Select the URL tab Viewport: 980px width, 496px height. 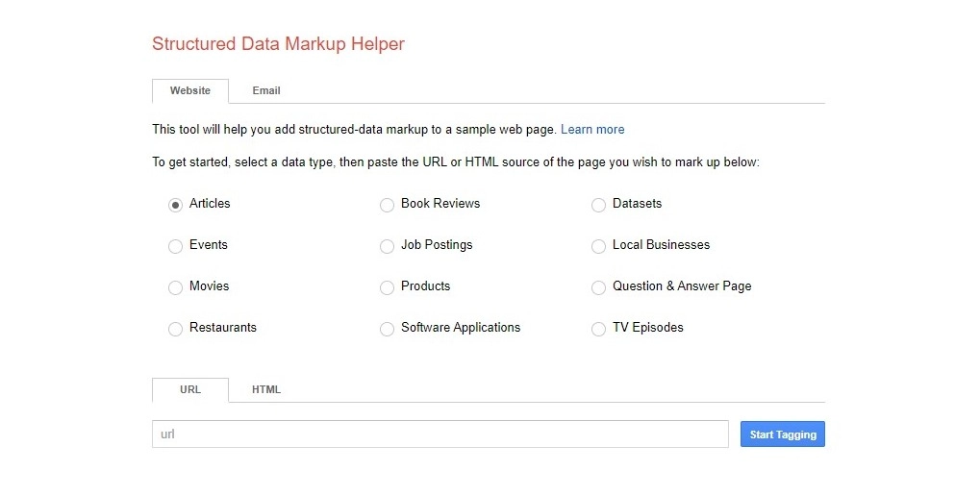[190, 390]
